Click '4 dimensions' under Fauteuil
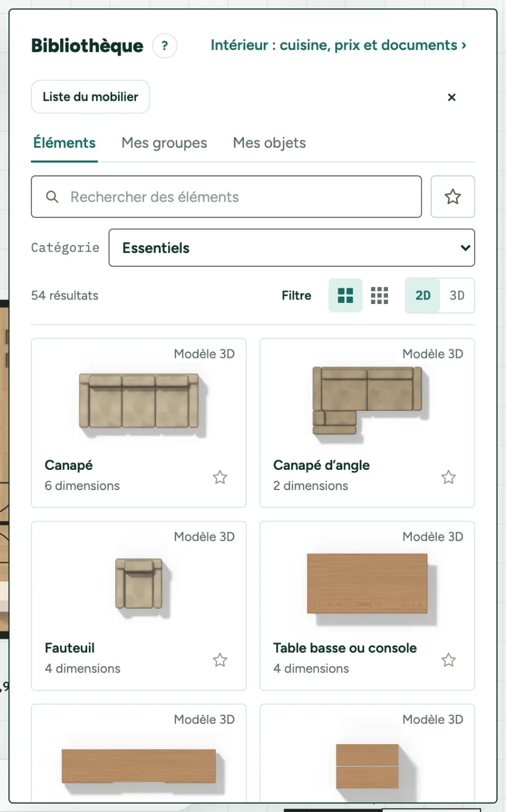This screenshot has height=812, width=506. tap(83, 669)
